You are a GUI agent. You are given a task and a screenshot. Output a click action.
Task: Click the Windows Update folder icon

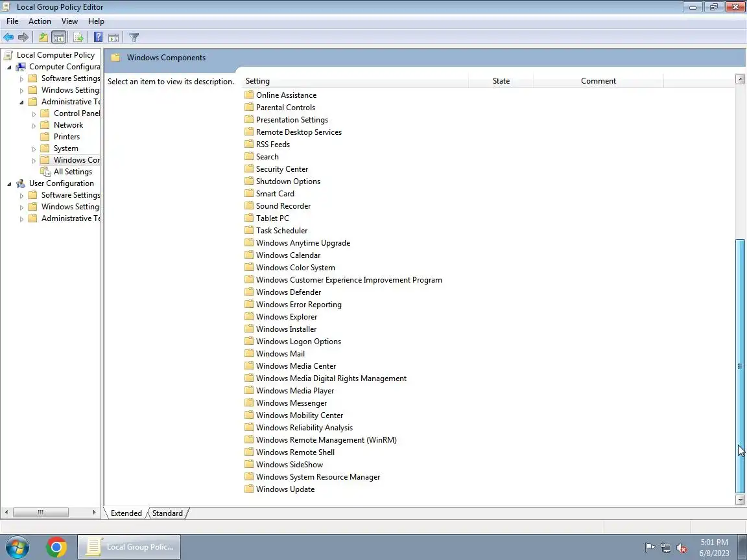coord(249,489)
